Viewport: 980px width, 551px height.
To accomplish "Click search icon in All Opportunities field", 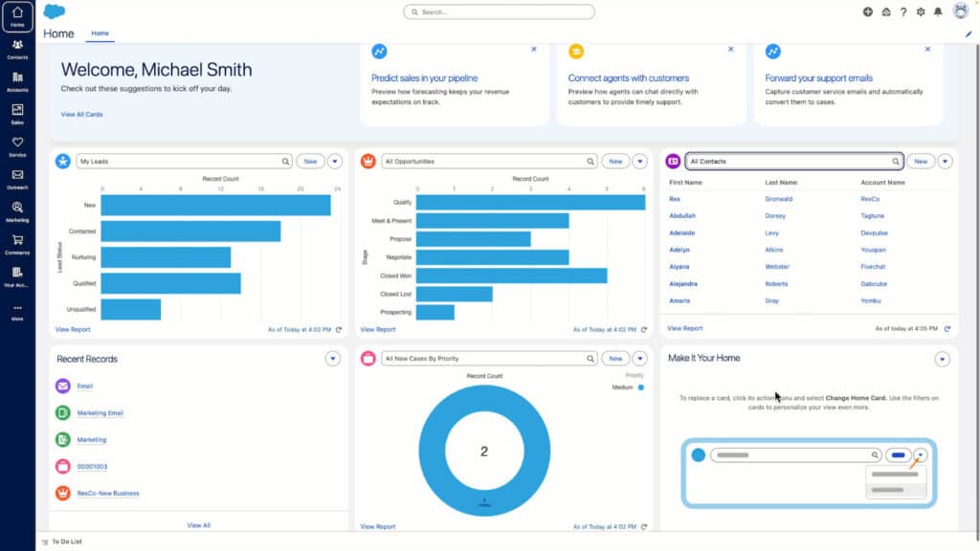I will (590, 161).
